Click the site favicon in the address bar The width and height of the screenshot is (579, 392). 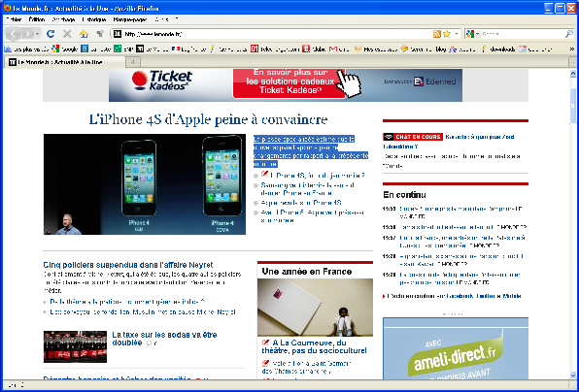coord(117,34)
